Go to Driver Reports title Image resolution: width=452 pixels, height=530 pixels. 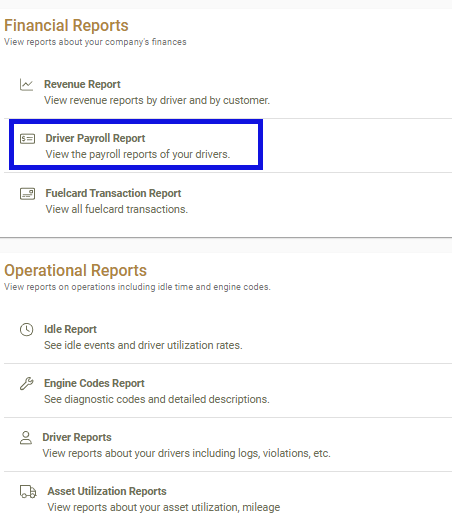77,437
